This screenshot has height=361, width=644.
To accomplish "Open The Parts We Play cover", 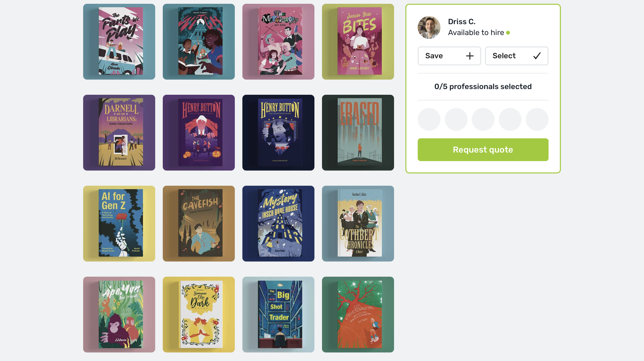I will pyautogui.click(x=119, y=42).
